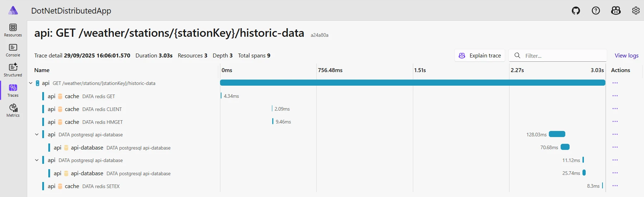
Task: Open the View logs link
Action: 626,56
